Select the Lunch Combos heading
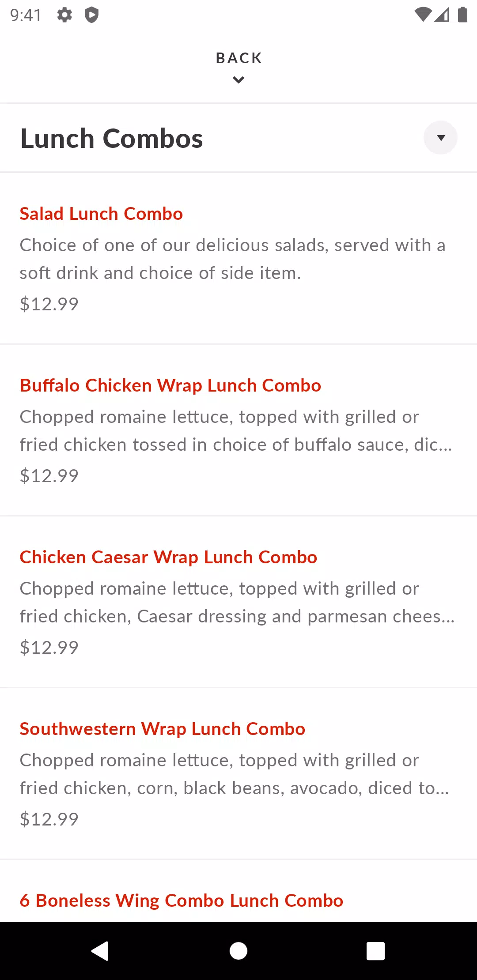The width and height of the screenshot is (477, 980). click(x=112, y=139)
